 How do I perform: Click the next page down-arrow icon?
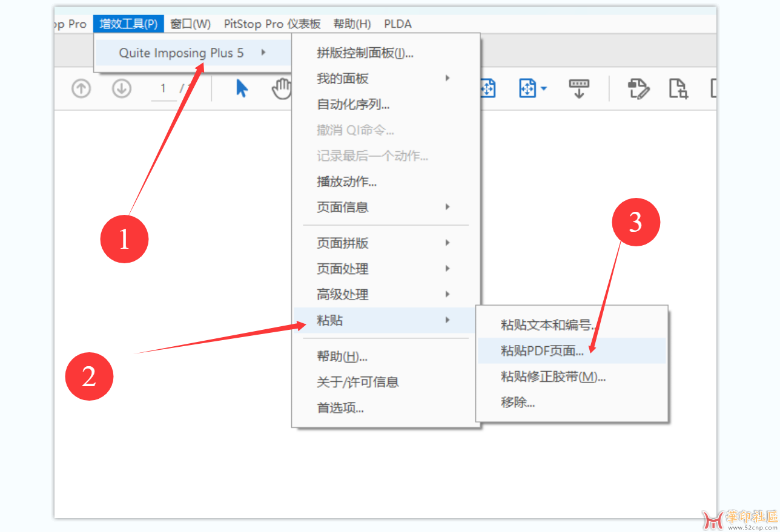(x=122, y=89)
